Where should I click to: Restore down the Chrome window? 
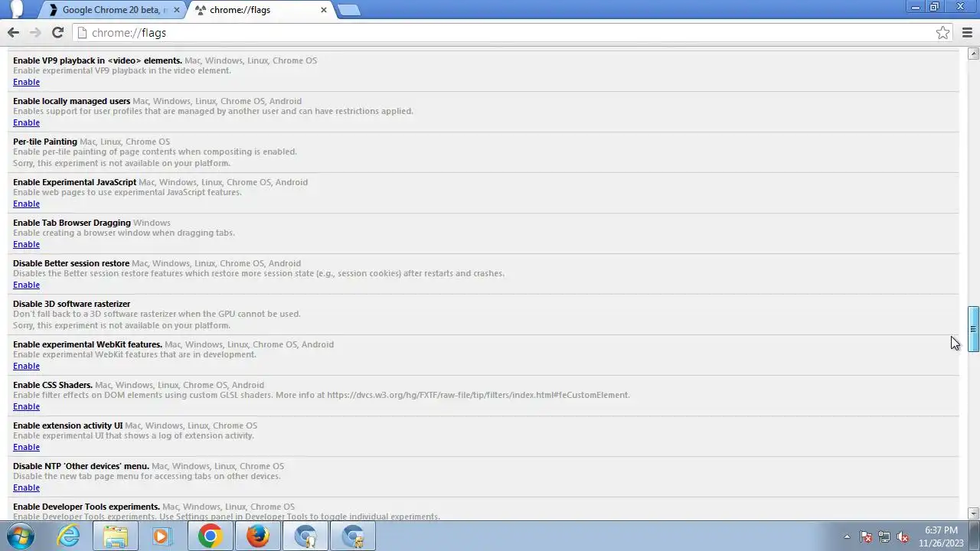[x=934, y=7]
